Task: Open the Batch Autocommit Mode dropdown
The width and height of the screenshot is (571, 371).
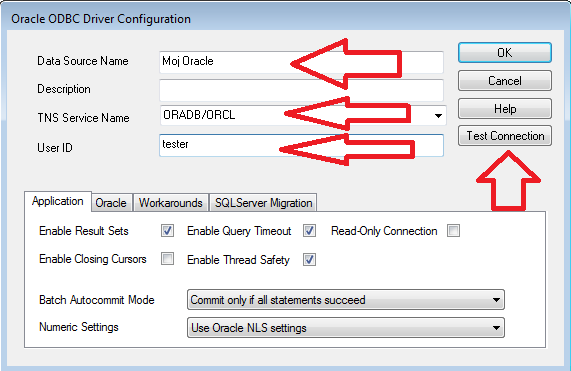Action: pos(346,300)
